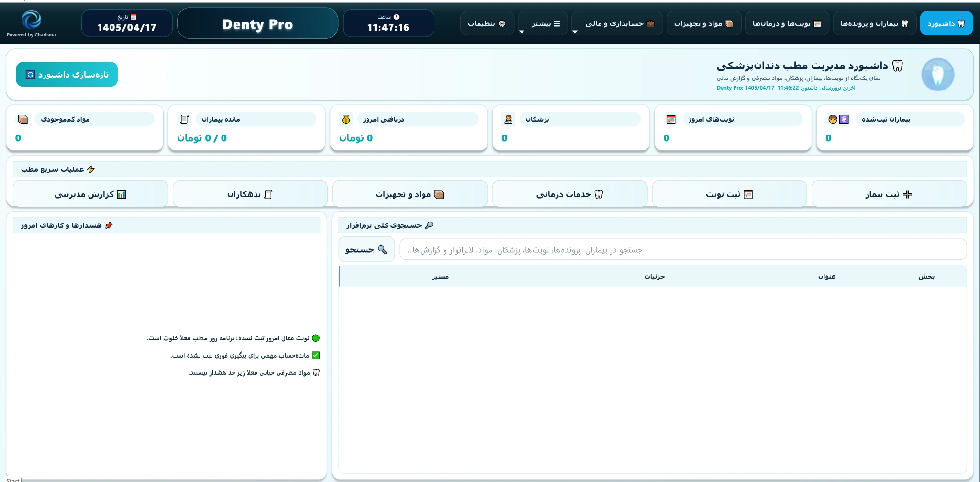Click the آخرین بروزرسانی داشبورد timestamp line
Image resolution: width=980 pixels, height=482 pixels.
click(786, 88)
